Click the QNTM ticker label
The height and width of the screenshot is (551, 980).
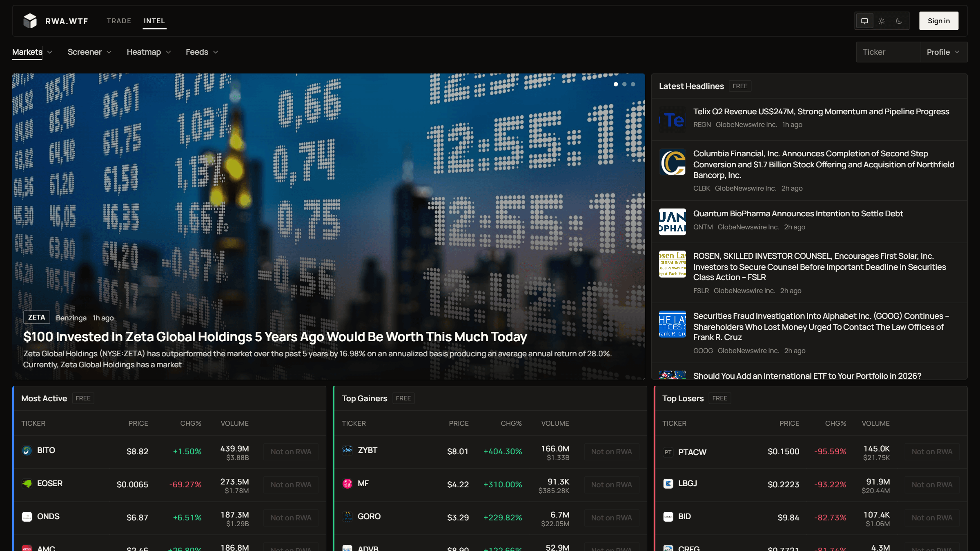[703, 227]
